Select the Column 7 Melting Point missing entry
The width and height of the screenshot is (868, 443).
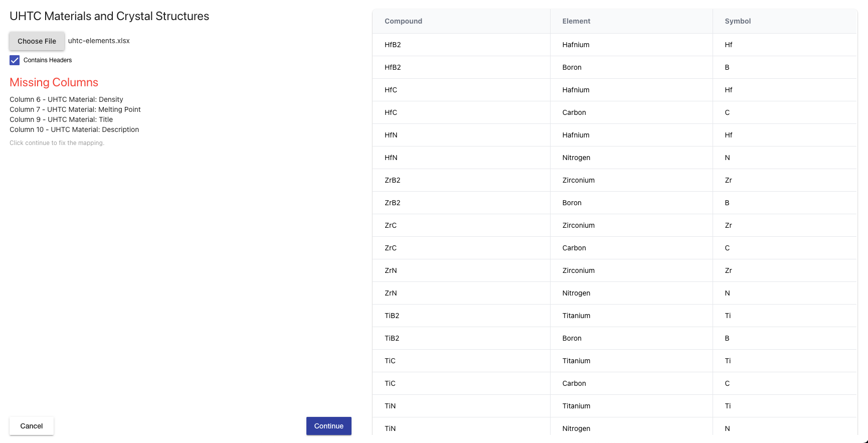point(75,109)
